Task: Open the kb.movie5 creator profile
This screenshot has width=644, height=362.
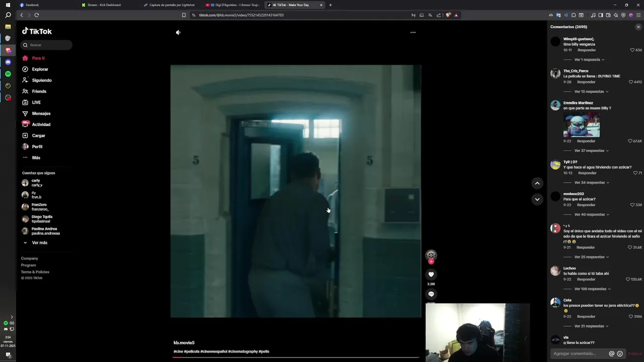Action: (x=184, y=343)
